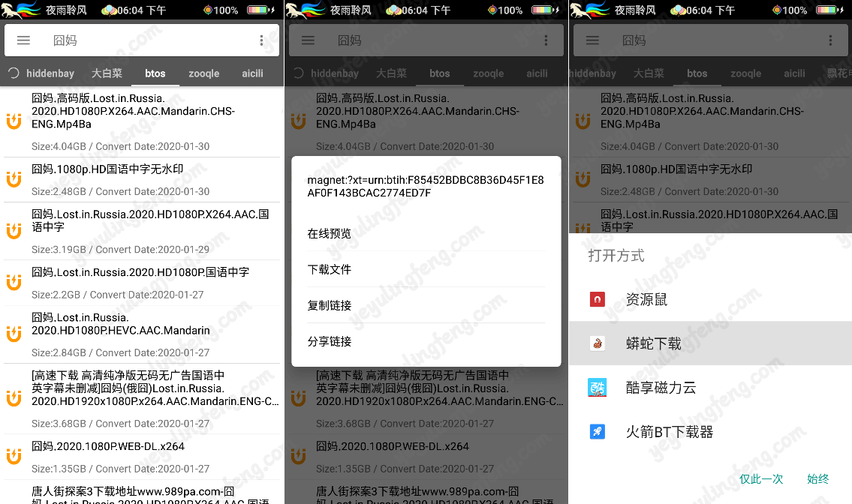Screen dimensions: 852x504
Task: Open hamburger menu in the undimmed search bar
Action: point(23,40)
